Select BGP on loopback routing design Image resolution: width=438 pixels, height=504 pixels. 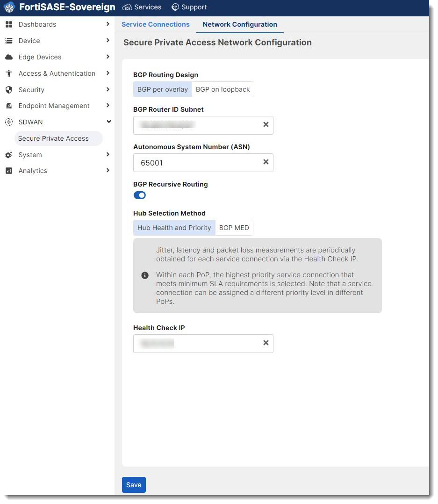(x=223, y=89)
